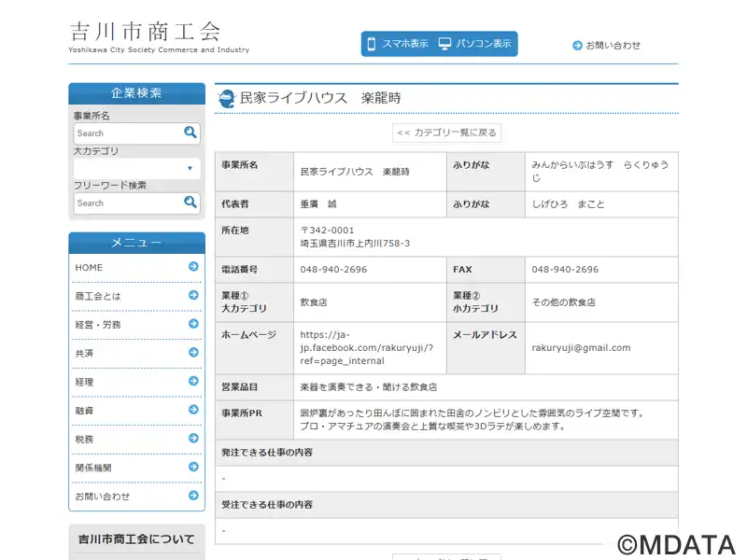Focus the 事業所名 search input field

(126, 133)
